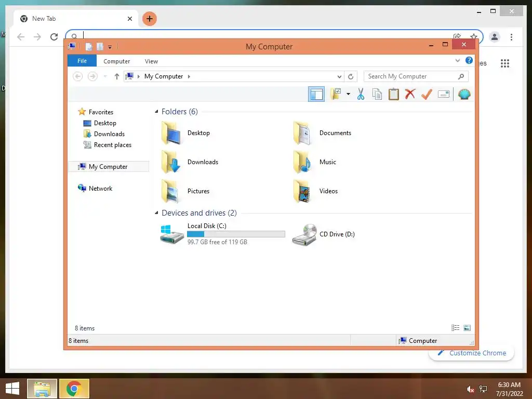Click the Customize Chrome button
The width and height of the screenshot is (532, 399).
471,353
